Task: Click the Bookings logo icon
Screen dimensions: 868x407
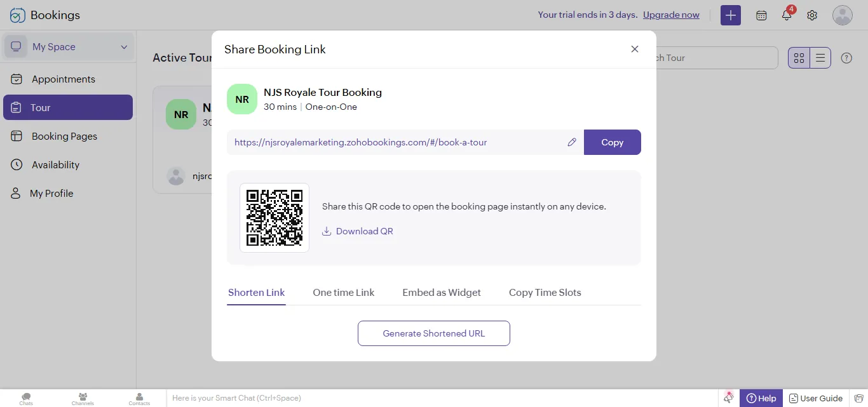Action: (x=18, y=15)
